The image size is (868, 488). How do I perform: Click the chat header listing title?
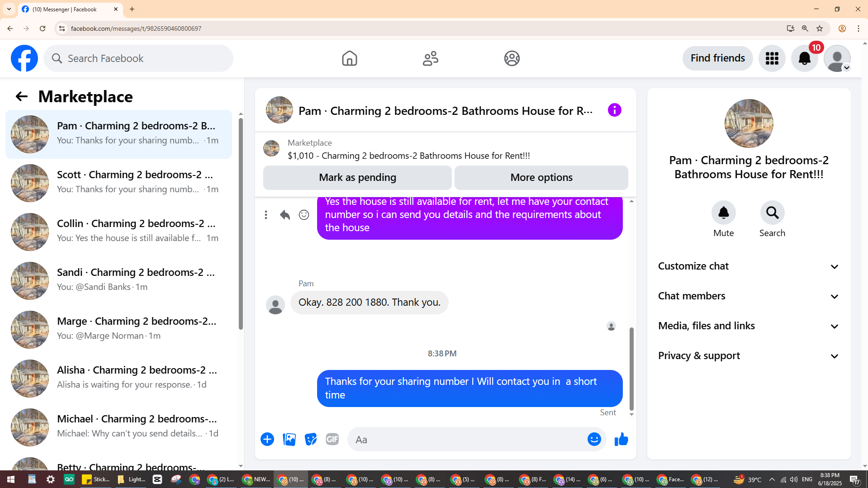click(446, 111)
